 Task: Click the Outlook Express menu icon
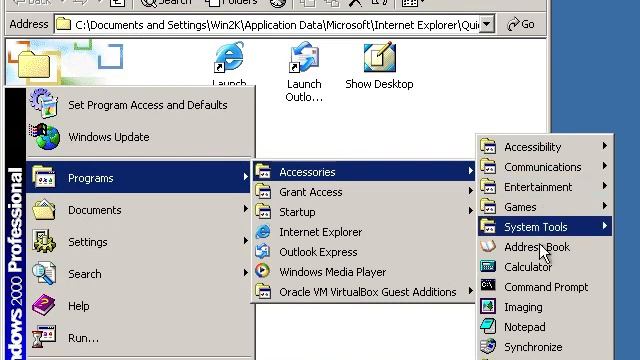(x=263, y=251)
